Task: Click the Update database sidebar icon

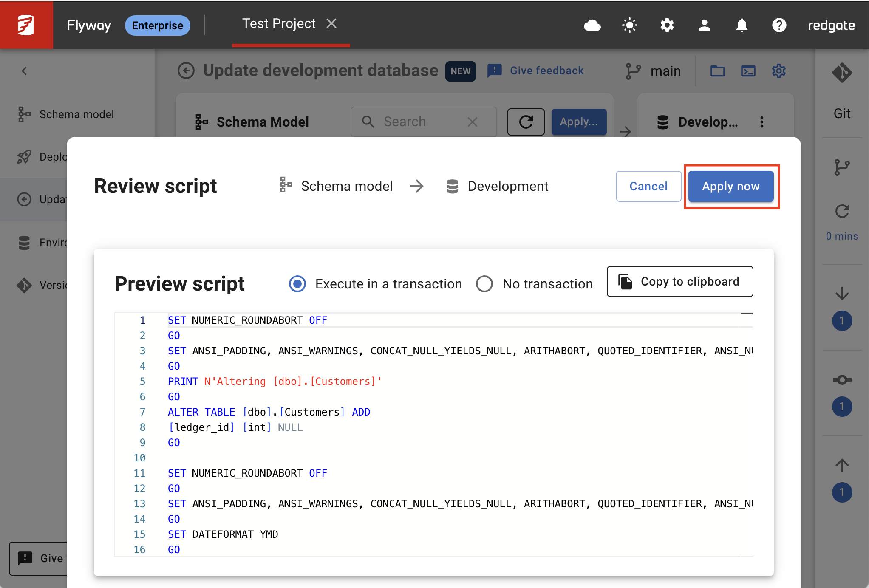Action: [x=24, y=199]
